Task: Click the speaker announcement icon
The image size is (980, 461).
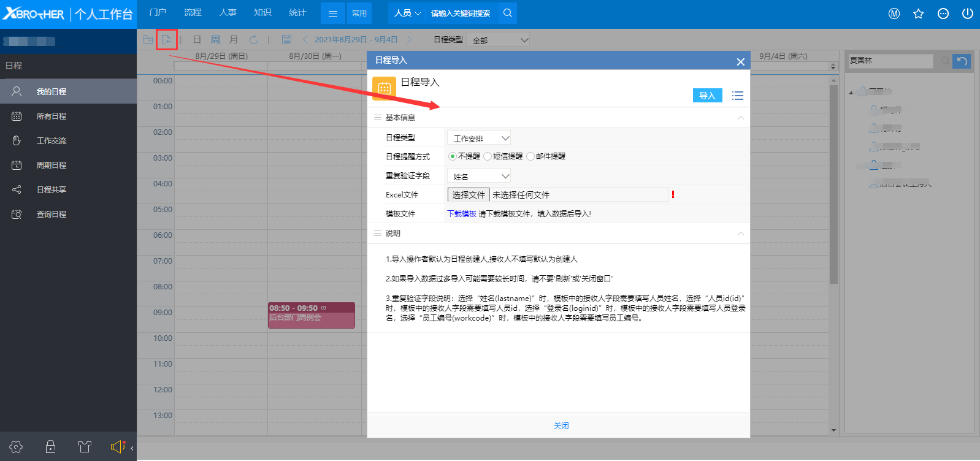Action: [117, 447]
